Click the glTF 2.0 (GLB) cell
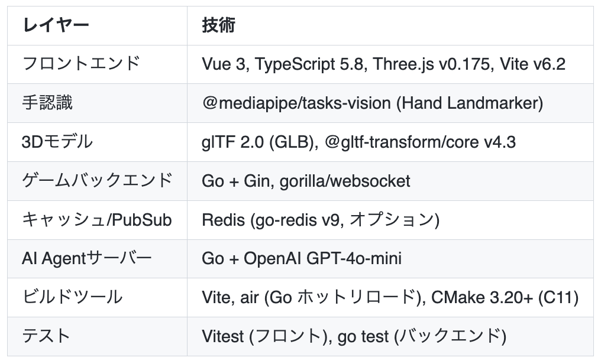Screen dimensions: 601x364 (257, 142)
